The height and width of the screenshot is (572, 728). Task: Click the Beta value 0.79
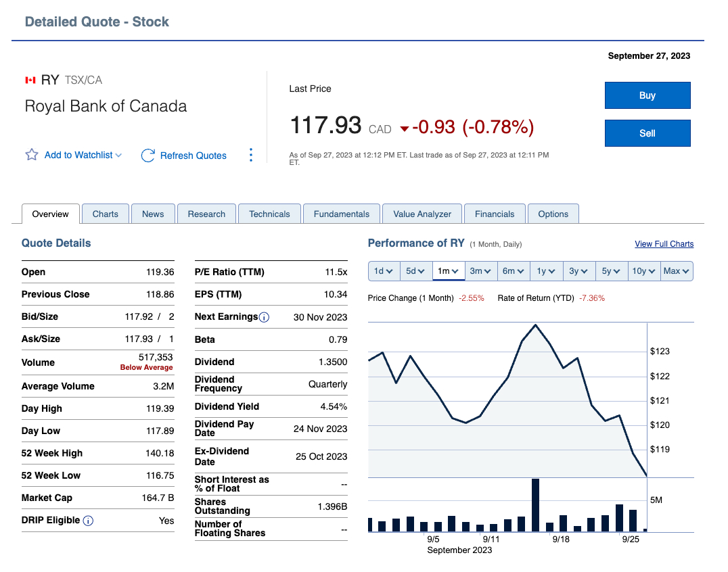point(338,339)
